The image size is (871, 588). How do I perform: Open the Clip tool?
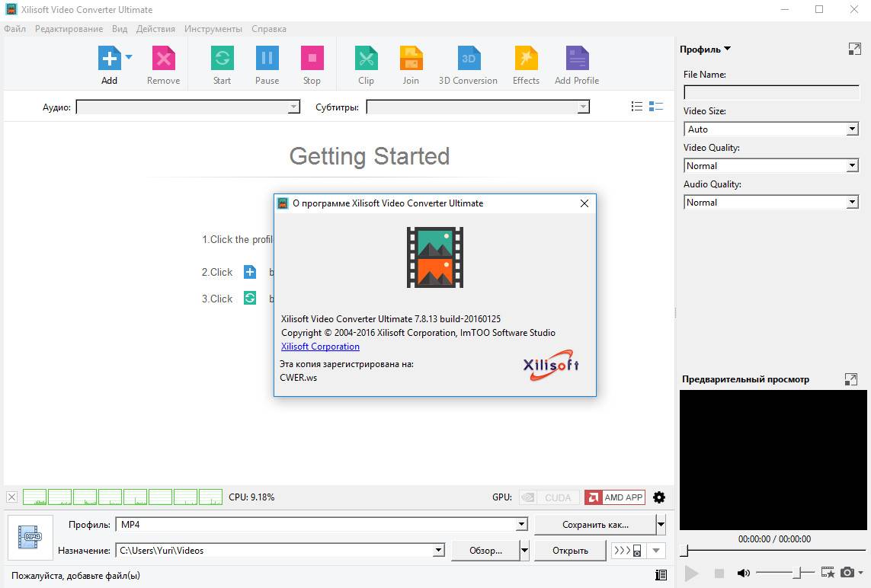tap(366, 59)
